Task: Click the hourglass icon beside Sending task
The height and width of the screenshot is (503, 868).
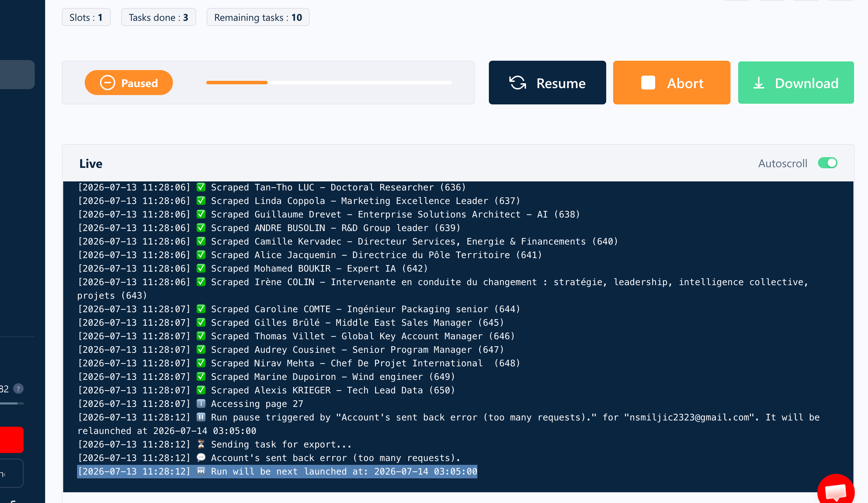Action: pos(201,444)
